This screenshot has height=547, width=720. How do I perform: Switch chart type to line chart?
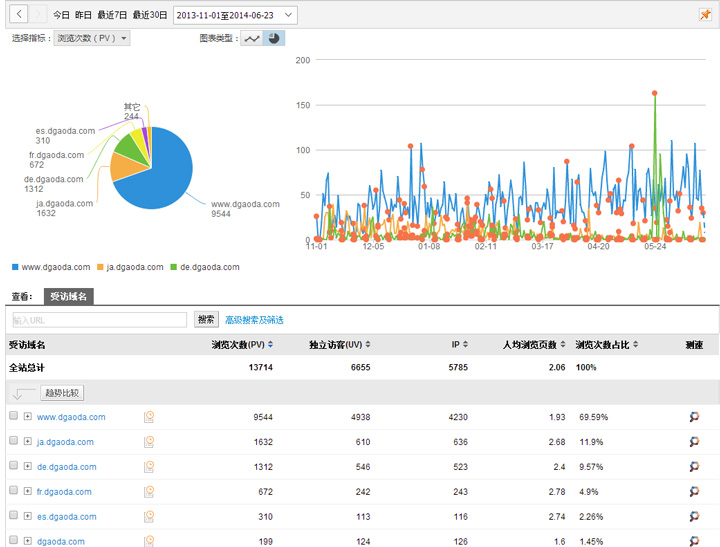coord(252,38)
